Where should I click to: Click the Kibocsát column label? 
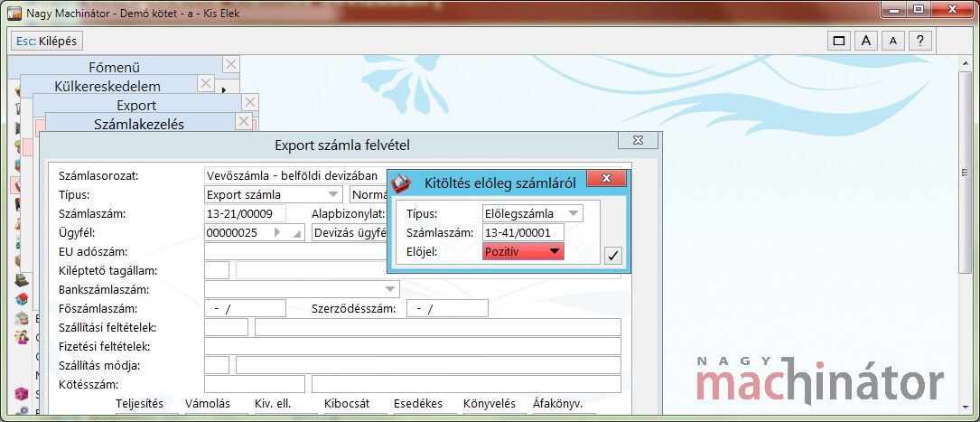pos(348,404)
